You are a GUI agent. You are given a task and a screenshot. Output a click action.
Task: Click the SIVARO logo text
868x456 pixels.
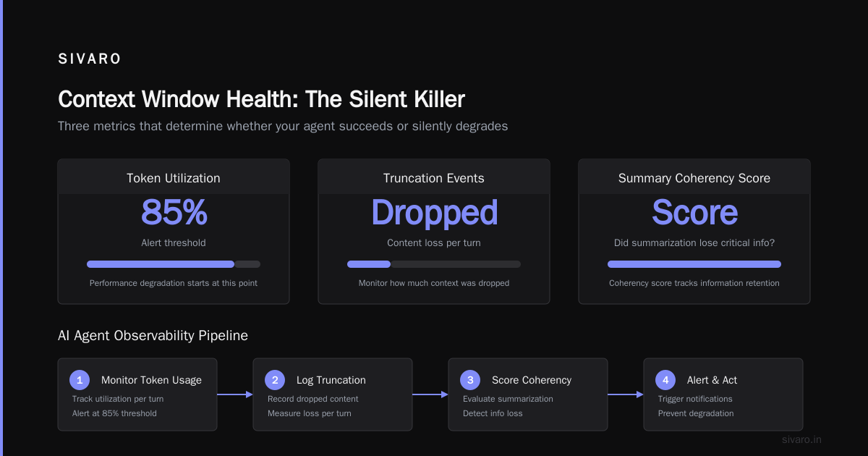[90, 59]
